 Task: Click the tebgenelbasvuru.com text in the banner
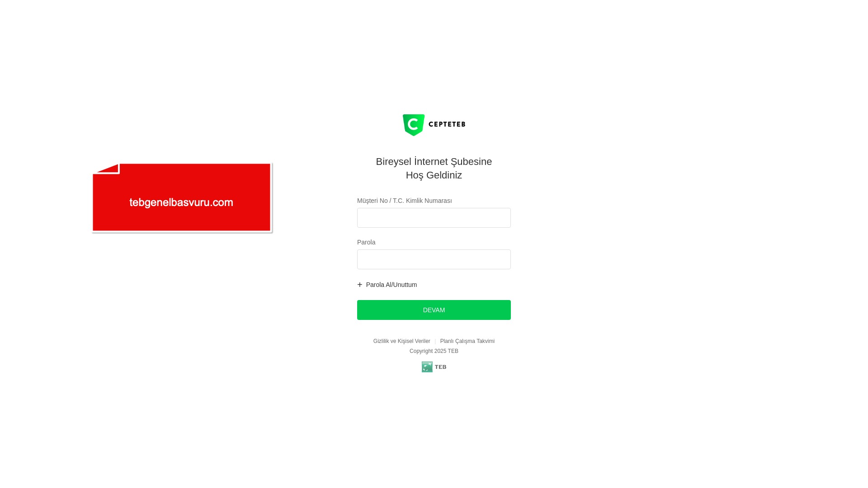click(181, 202)
